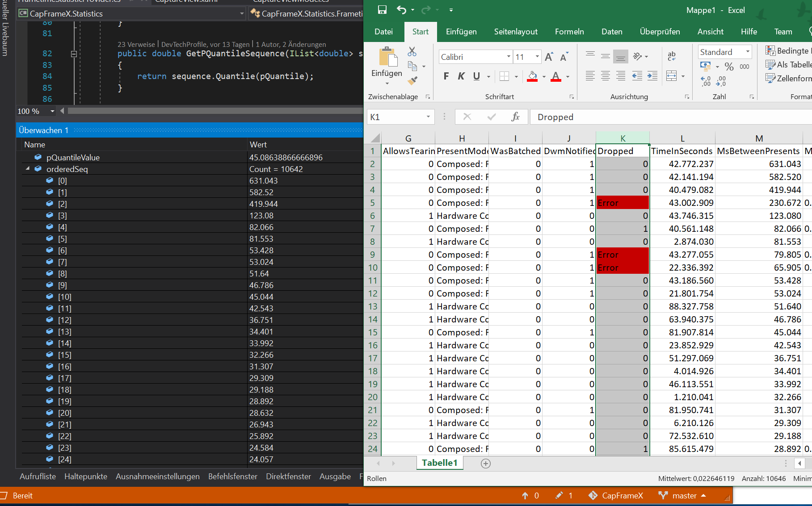Open the CapFrameX.Statistics project dropdown

coord(242,14)
